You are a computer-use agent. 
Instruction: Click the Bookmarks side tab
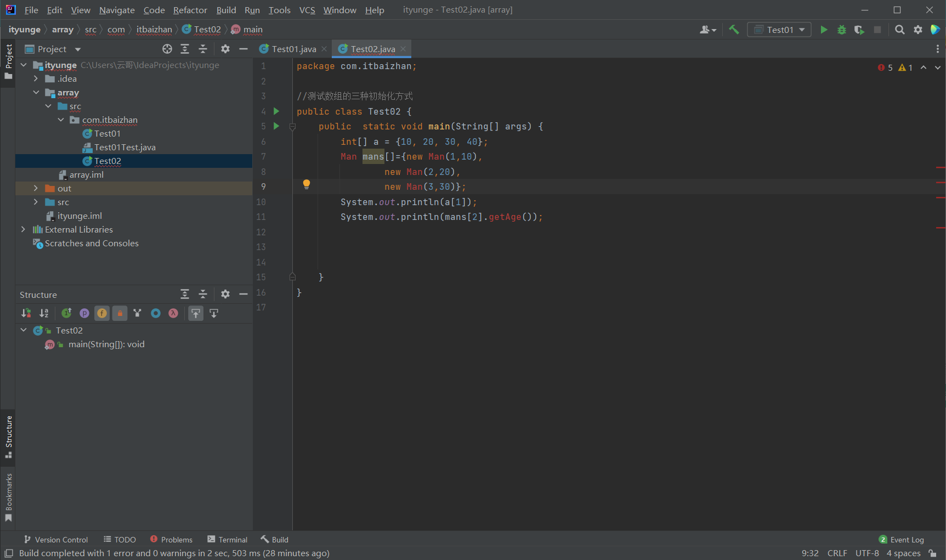(x=8, y=497)
